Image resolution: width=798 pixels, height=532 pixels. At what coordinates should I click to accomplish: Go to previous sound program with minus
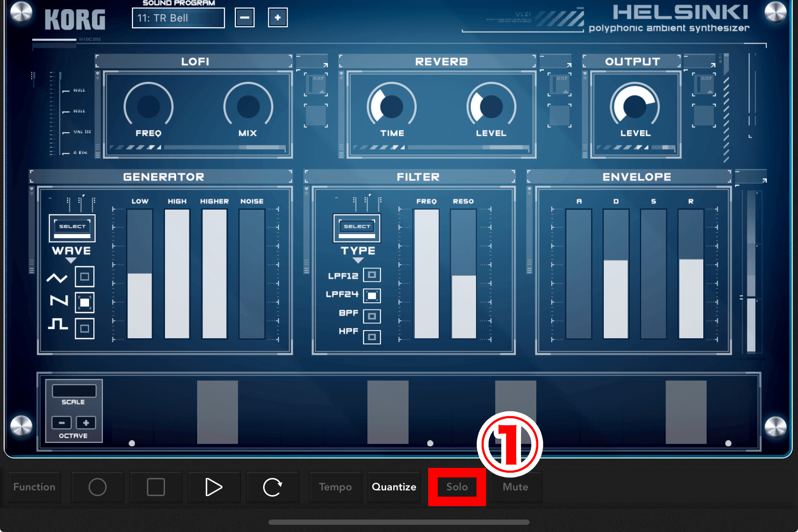(244, 18)
